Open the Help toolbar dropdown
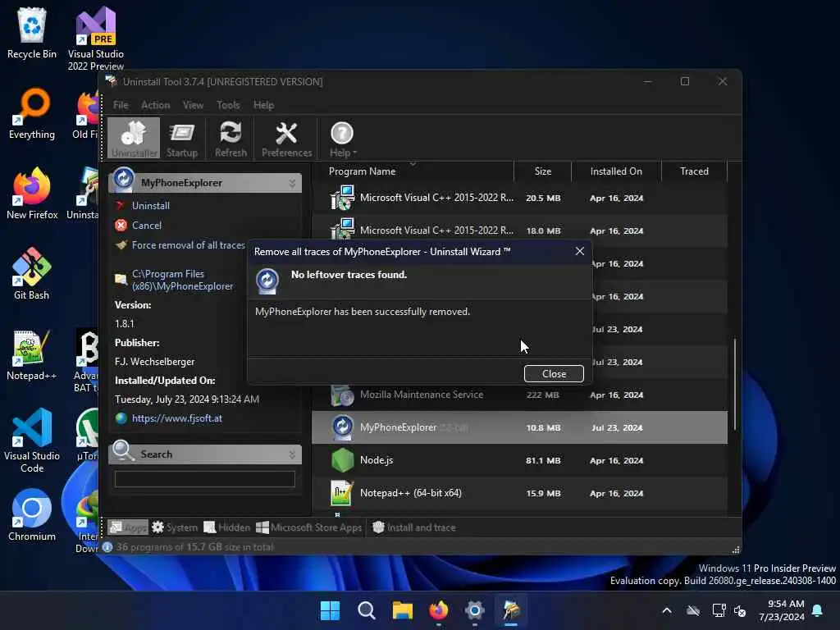Image resolution: width=840 pixels, height=630 pixels. [343, 139]
